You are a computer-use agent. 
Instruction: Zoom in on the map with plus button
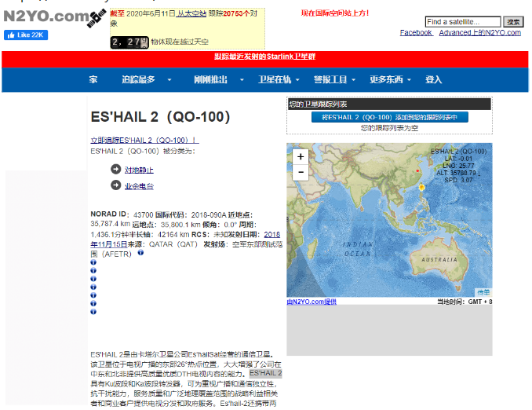(x=301, y=156)
